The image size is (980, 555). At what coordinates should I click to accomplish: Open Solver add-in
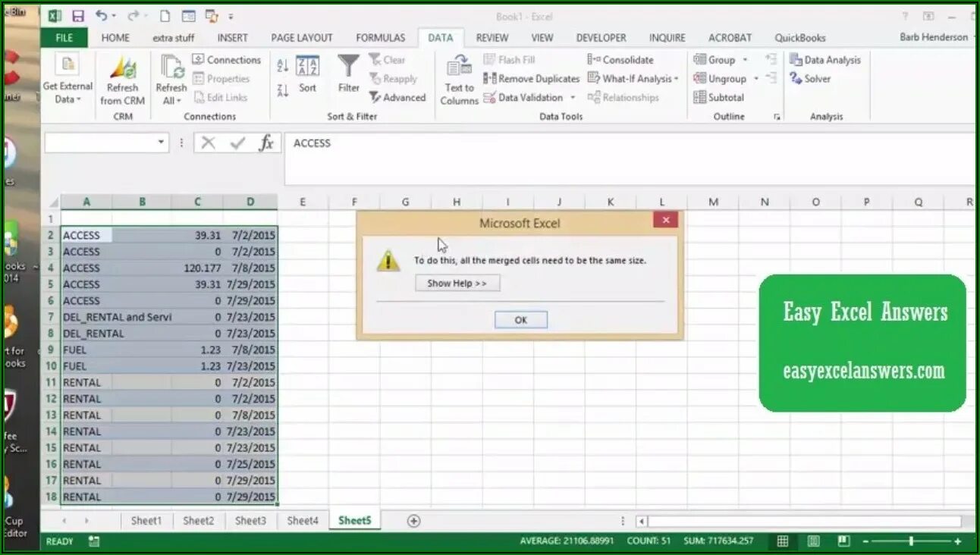pos(810,79)
